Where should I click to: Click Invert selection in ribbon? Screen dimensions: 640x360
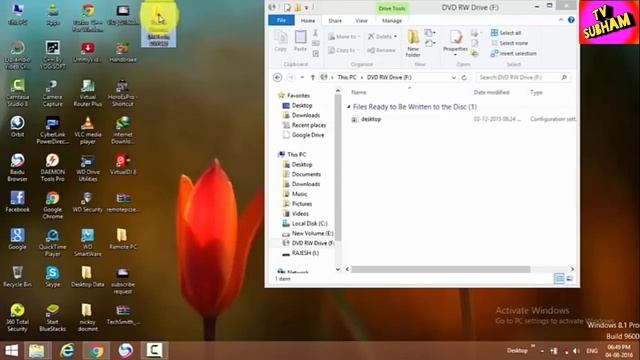tap(513, 53)
